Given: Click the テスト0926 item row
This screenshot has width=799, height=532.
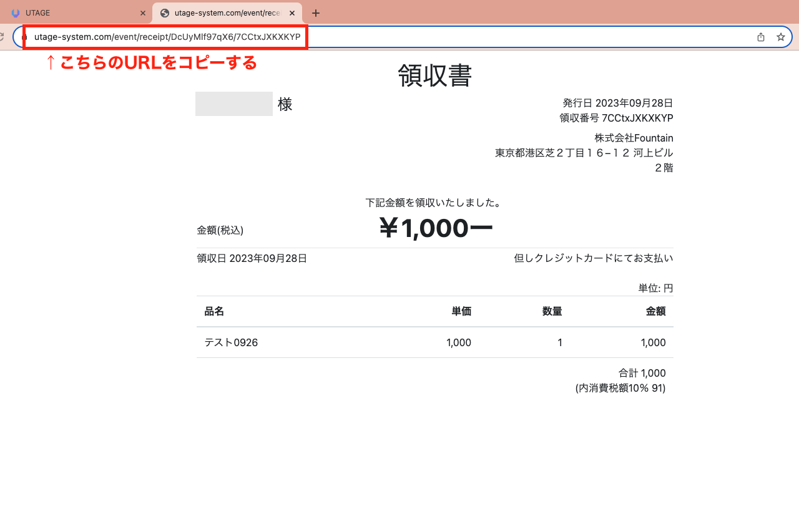Looking at the screenshot, I should [x=231, y=342].
